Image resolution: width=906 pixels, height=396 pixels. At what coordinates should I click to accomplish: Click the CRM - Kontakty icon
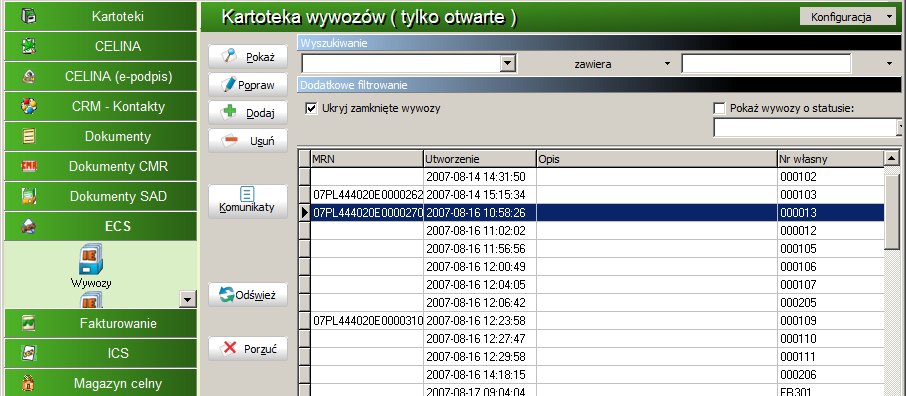pyautogui.click(x=29, y=106)
